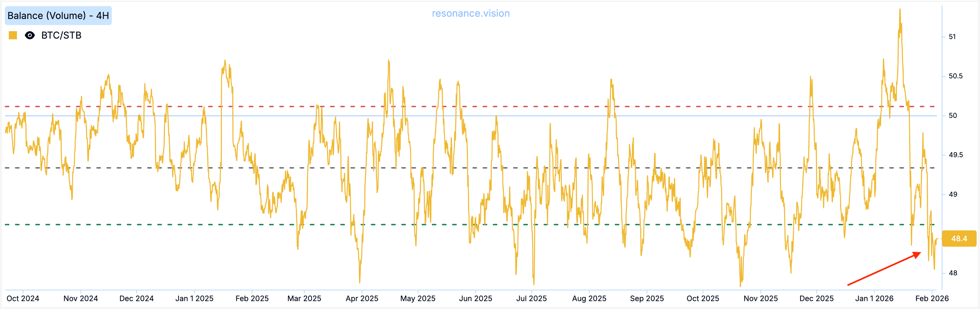Screen dimensions: 980x309
Task: Click the Oct 2024 date axis label
Action: (x=23, y=298)
